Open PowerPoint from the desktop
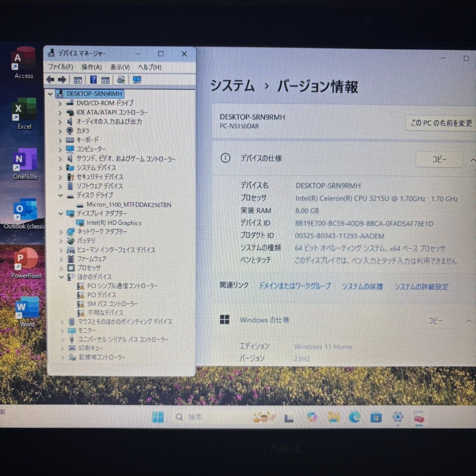 tap(26, 260)
